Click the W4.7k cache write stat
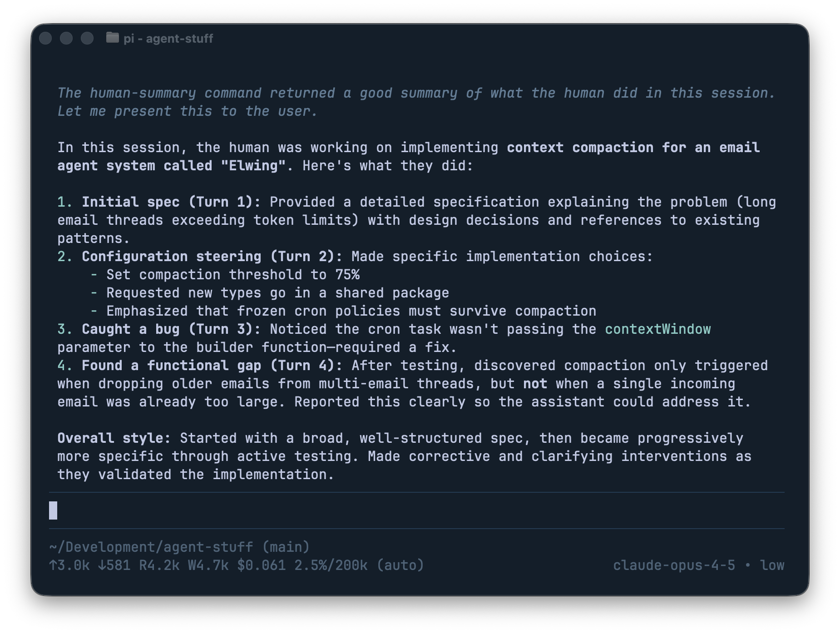840x634 pixels. point(208,565)
